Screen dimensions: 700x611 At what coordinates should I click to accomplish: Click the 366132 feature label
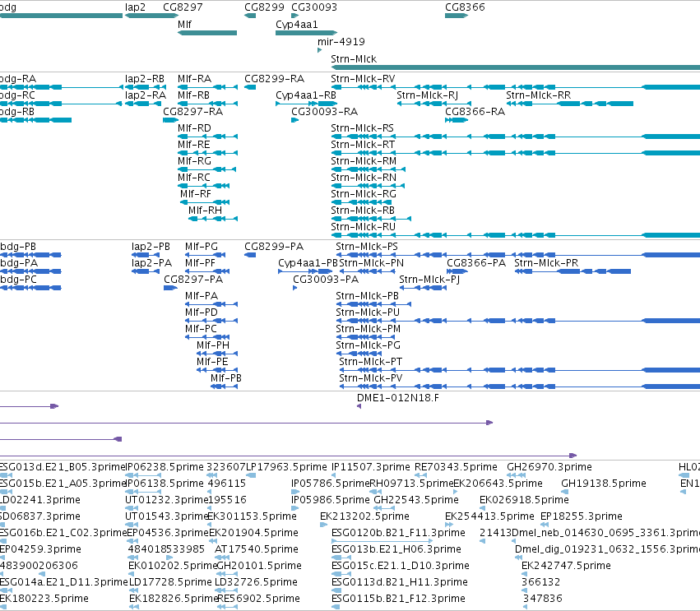click(540, 582)
